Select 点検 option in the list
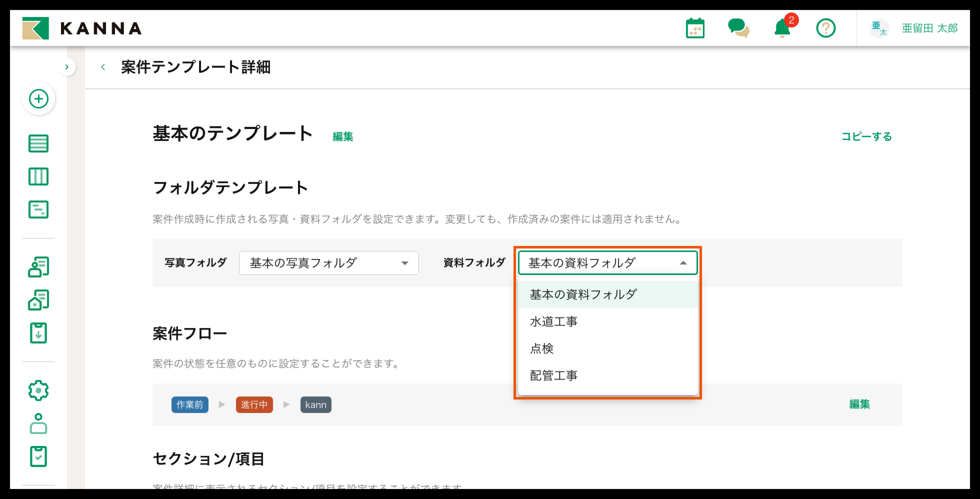980x499 pixels. tap(542, 348)
